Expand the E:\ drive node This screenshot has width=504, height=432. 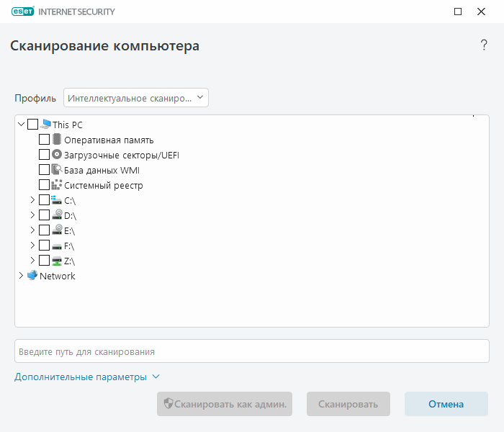click(32, 230)
